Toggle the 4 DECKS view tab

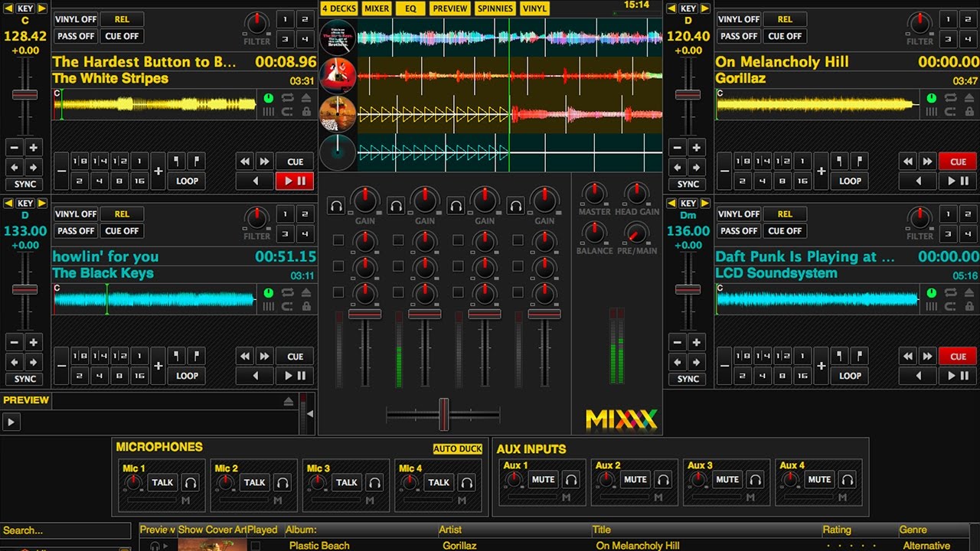click(x=339, y=8)
